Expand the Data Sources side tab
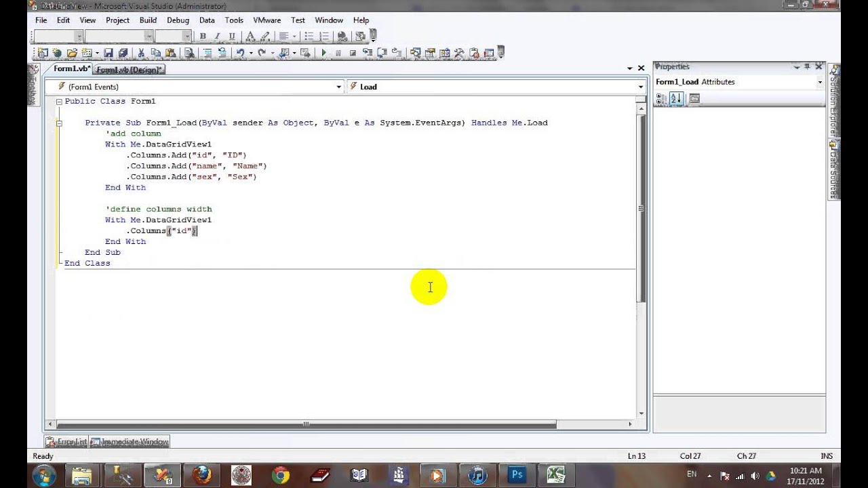This screenshot has height=488, width=868. click(x=834, y=169)
